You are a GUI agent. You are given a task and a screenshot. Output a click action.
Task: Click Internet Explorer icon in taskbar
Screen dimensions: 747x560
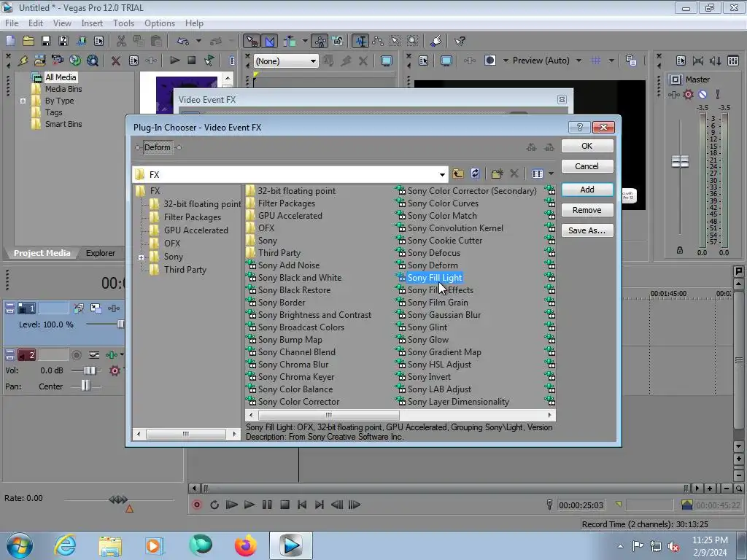pos(65,545)
